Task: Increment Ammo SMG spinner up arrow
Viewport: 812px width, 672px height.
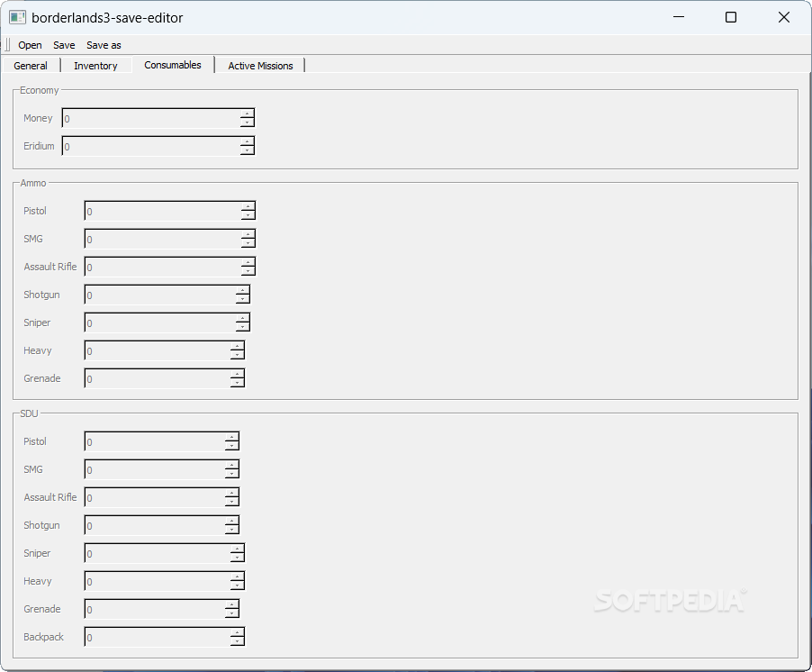Action: coord(248,234)
